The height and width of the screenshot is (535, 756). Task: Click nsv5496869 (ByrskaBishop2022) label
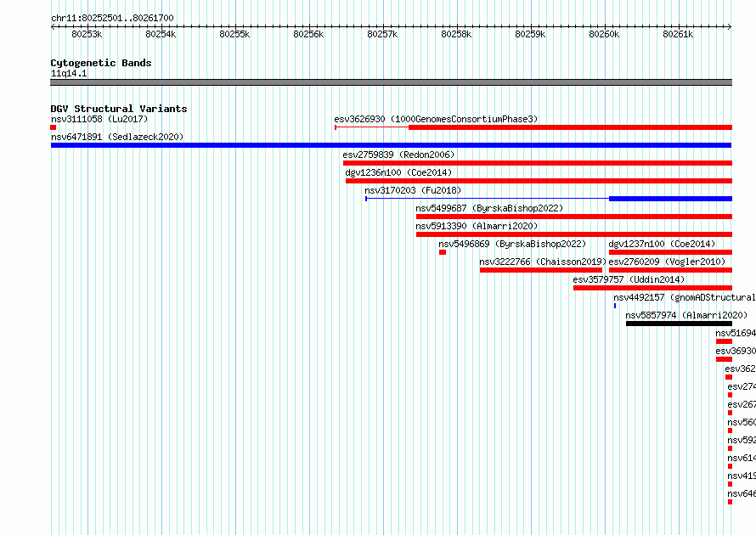[512, 244]
